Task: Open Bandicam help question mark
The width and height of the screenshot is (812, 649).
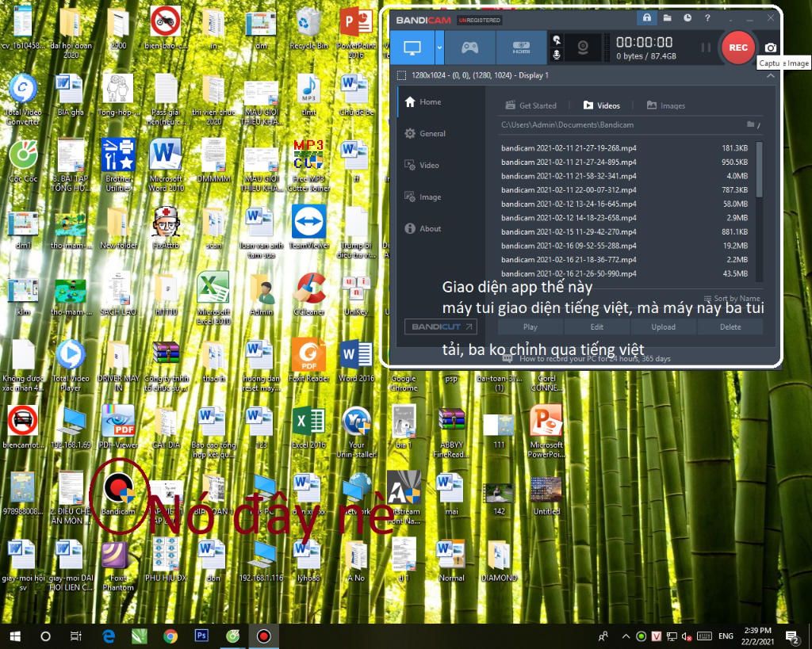Action: click(707, 18)
